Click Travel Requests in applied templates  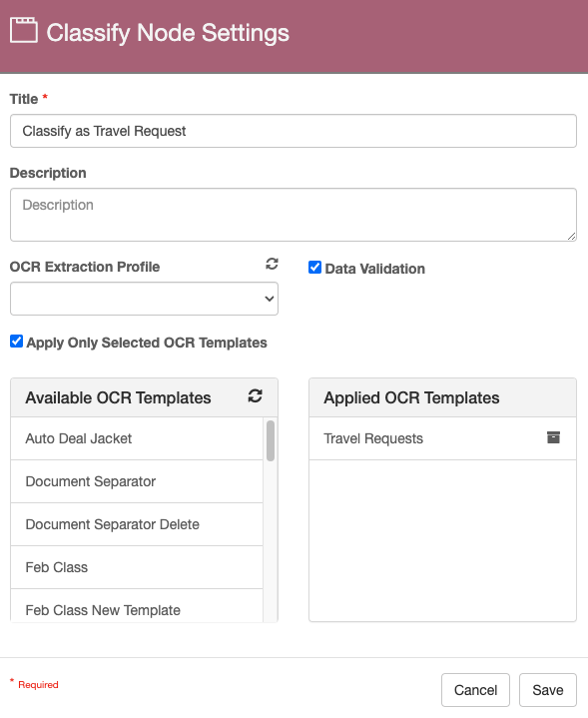point(373,438)
